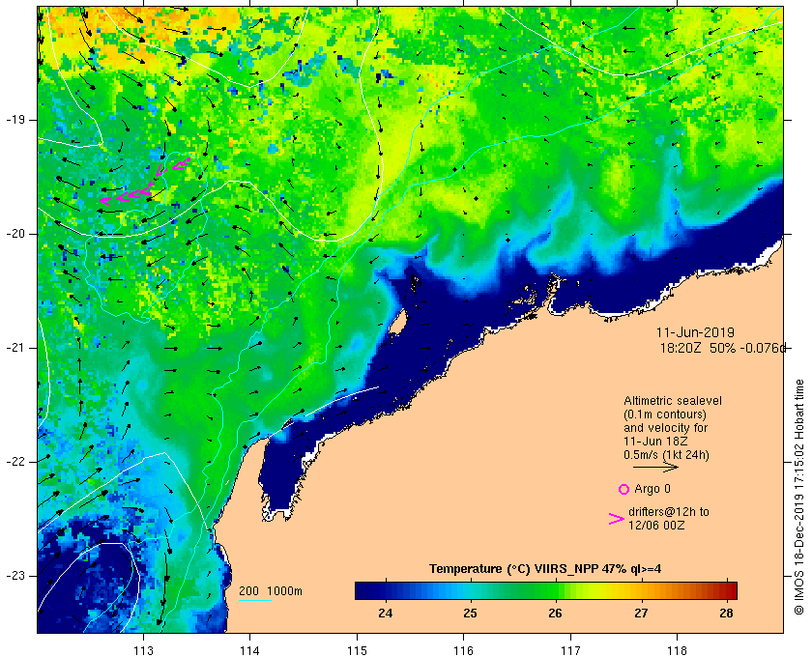This screenshot has width=812, height=657.
Task: Click the magenta drifters arrow symbol in legend
Action: click(617, 519)
